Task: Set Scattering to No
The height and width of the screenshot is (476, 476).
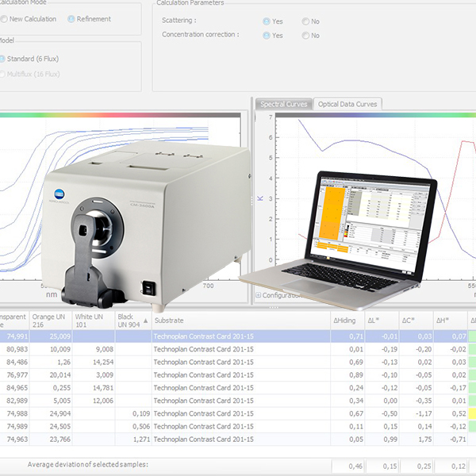Action: pos(305,21)
